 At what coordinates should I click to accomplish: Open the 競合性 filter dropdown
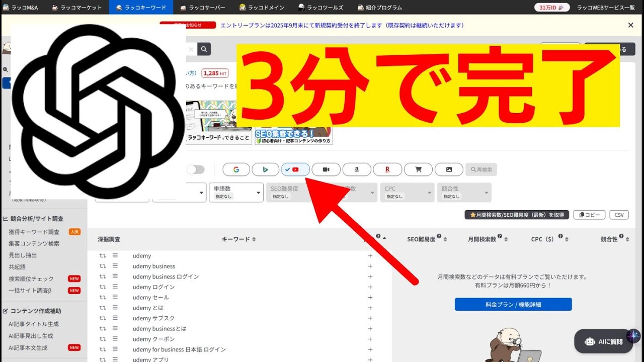(x=464, y=192)
